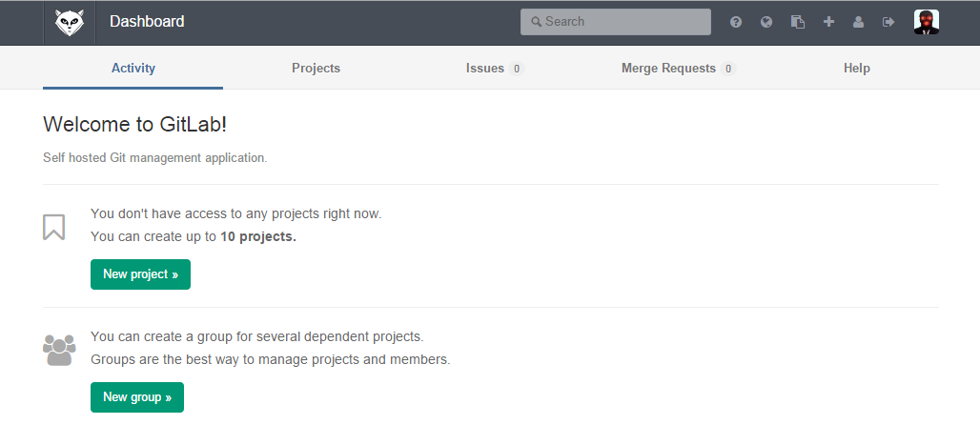Click the sign out arrow icon
Image resolution: width=980 pixels, height=425 pixels.
coord(888,22)
